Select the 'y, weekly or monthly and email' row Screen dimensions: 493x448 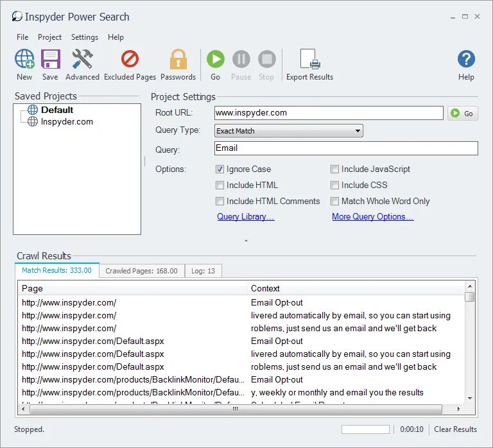click(x=241, y=392)
